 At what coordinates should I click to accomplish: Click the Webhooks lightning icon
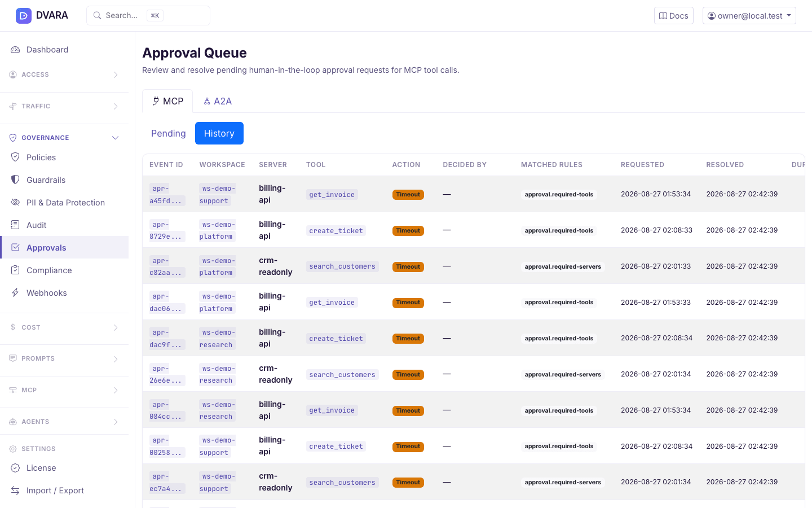pyautogui.click(x=15, y=293)
